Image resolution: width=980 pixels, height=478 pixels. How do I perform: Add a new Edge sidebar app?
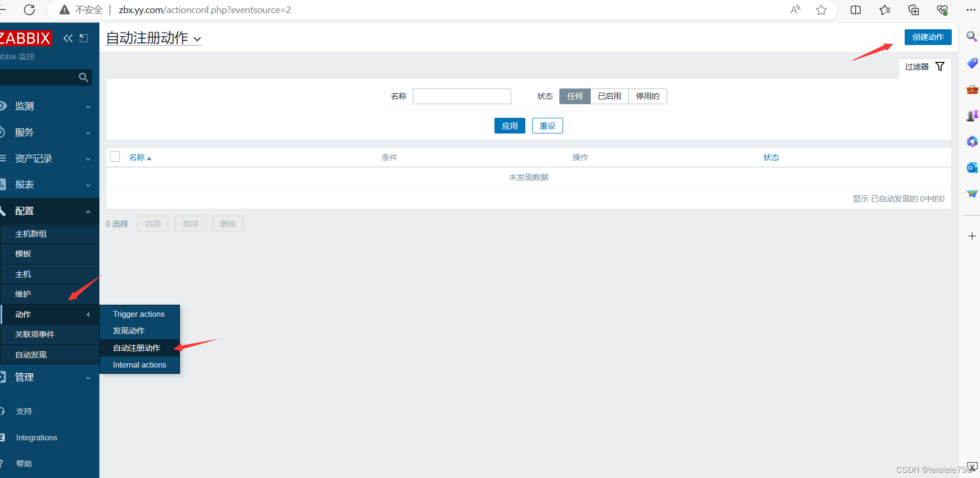972,236
